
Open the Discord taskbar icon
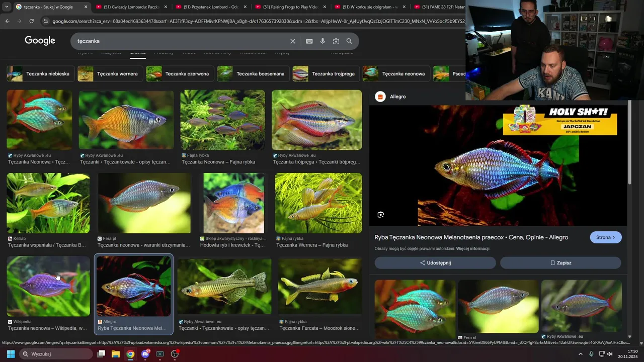(x=145, y=354)
